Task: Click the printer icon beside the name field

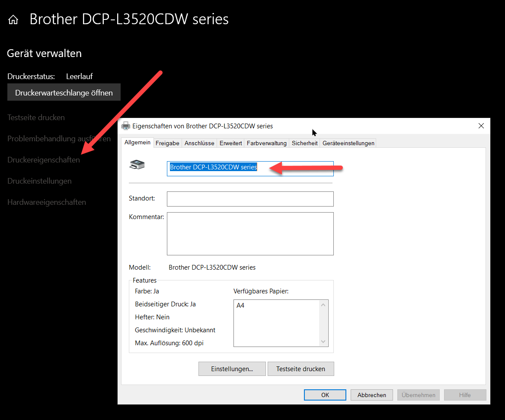Action: (x=137, y=165)
